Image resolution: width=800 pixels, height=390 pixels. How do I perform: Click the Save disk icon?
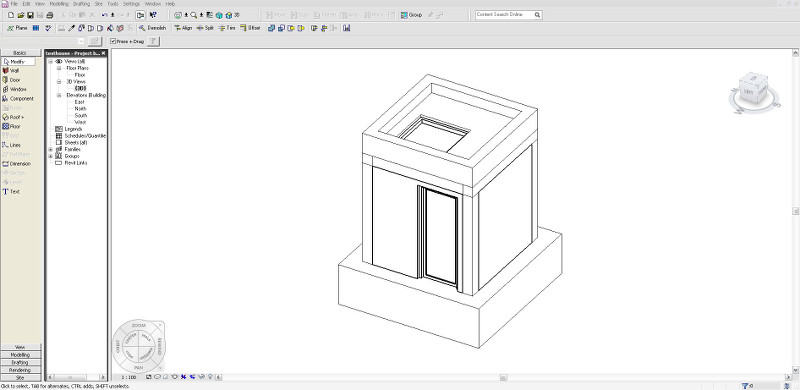tap(31, 15)
